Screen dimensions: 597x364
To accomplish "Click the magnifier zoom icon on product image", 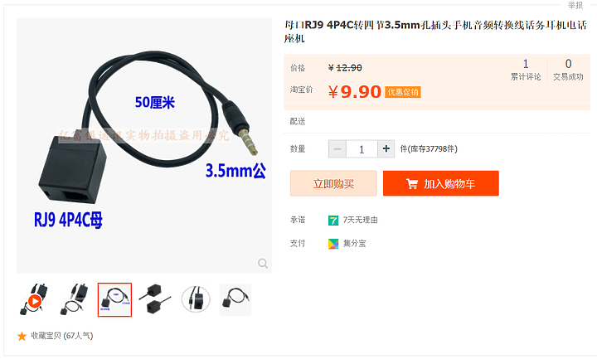I will 263,263.
